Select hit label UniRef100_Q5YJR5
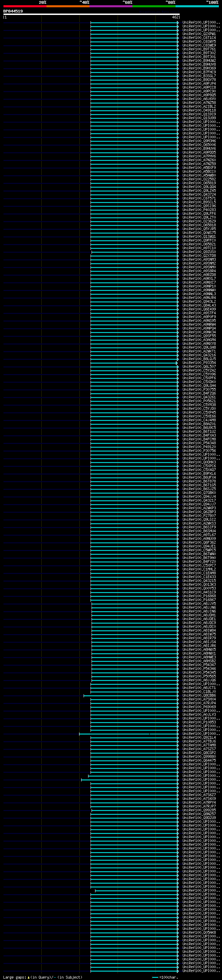222x980 pixels. click(199, 229)
